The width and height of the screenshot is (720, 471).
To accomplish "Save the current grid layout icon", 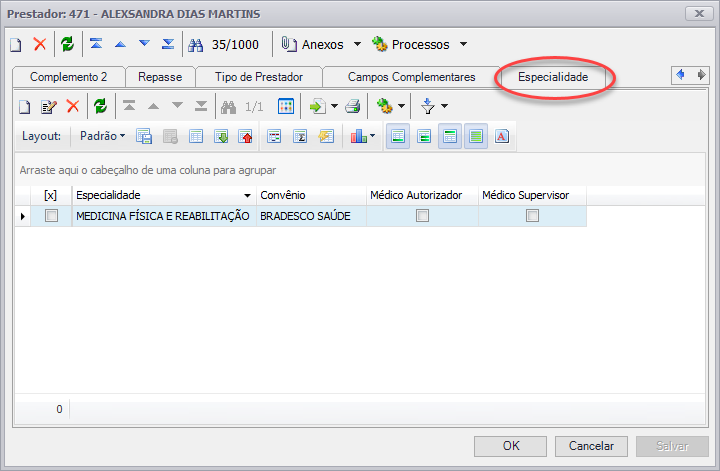I will (144, 136).
